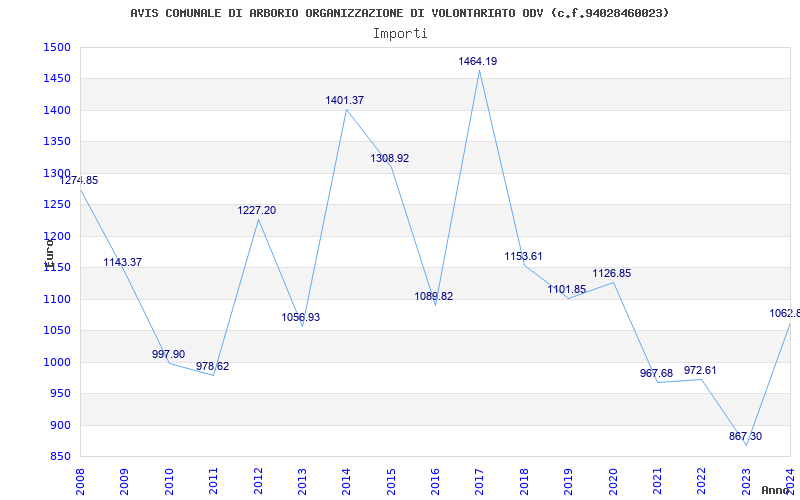This screenshot has width=800, height=500.
Task: Click the 'Euro' y-axis title
Action: coord(49,254)
